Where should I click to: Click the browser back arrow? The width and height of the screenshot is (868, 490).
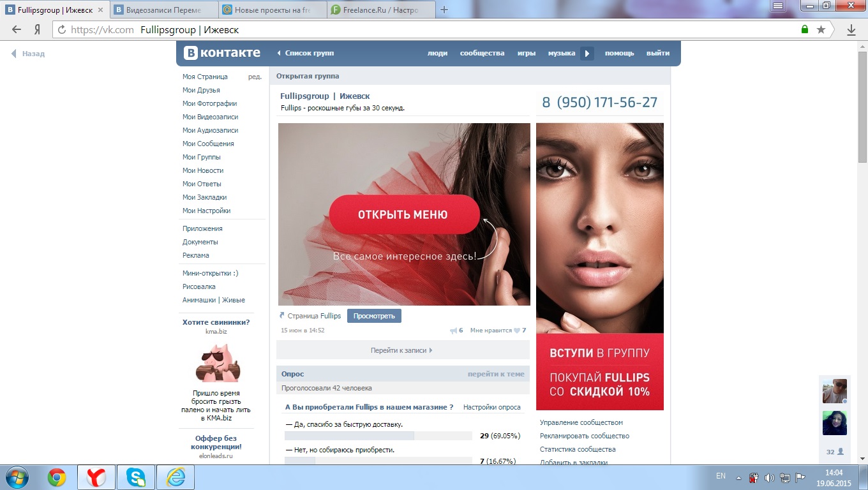(17, 30)
